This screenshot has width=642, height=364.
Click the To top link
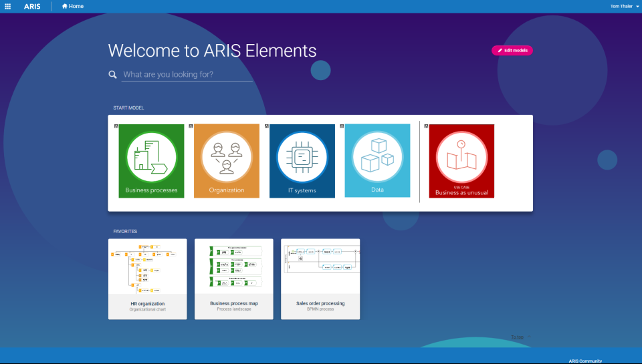pyautogui.click(x=517, y=337)
